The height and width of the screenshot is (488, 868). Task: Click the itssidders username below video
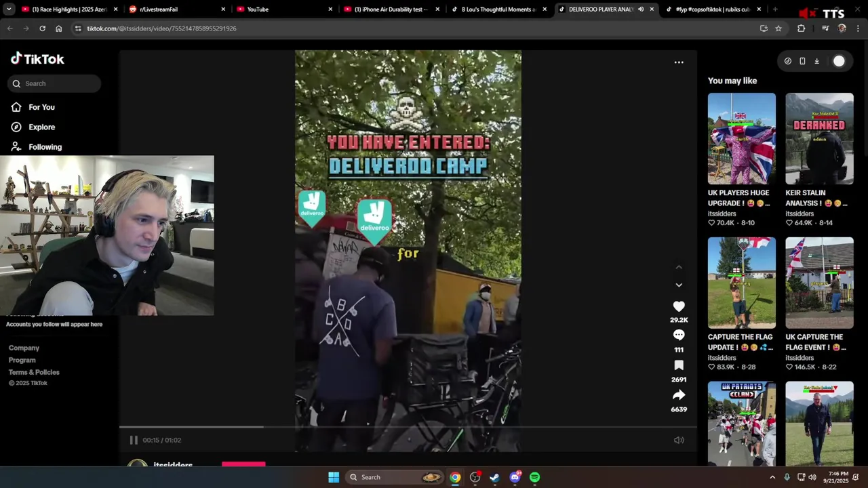coord(173,464)
